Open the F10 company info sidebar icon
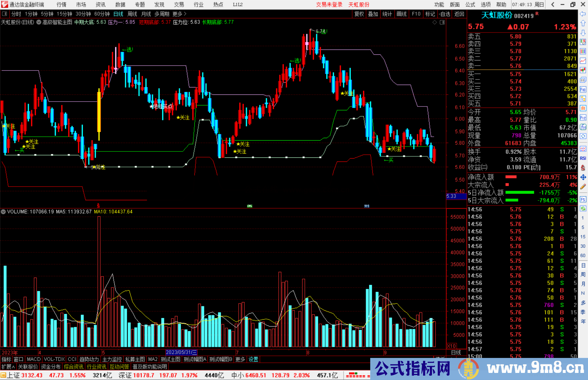Viewport: 588px width, 380px height. coord(583,89)
